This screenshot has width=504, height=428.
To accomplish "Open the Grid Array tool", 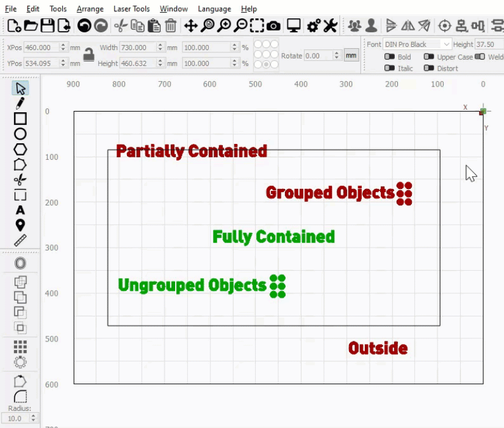I will (x=20, y=346).
